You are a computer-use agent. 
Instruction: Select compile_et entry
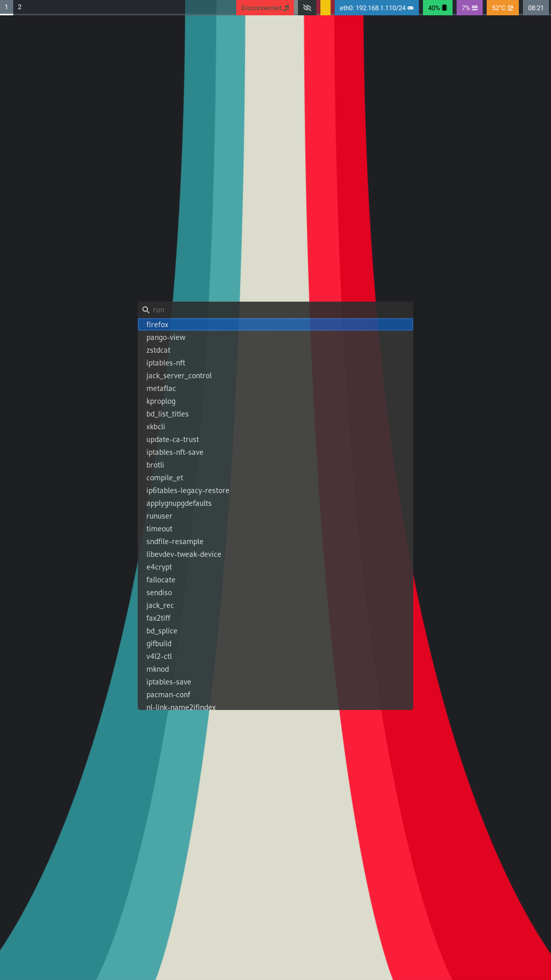tap(275, 478)
